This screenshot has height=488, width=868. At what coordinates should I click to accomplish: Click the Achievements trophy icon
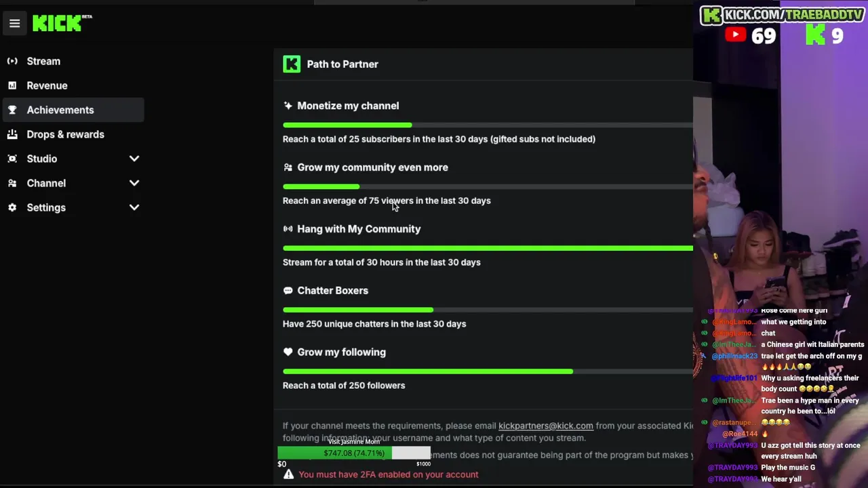(12, 110)
